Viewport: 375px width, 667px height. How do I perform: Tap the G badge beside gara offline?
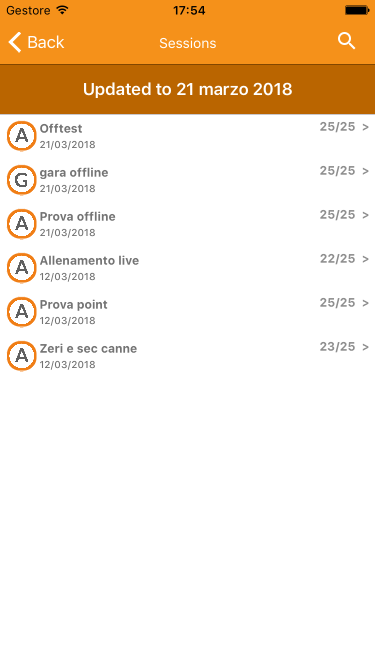point(22,180)
